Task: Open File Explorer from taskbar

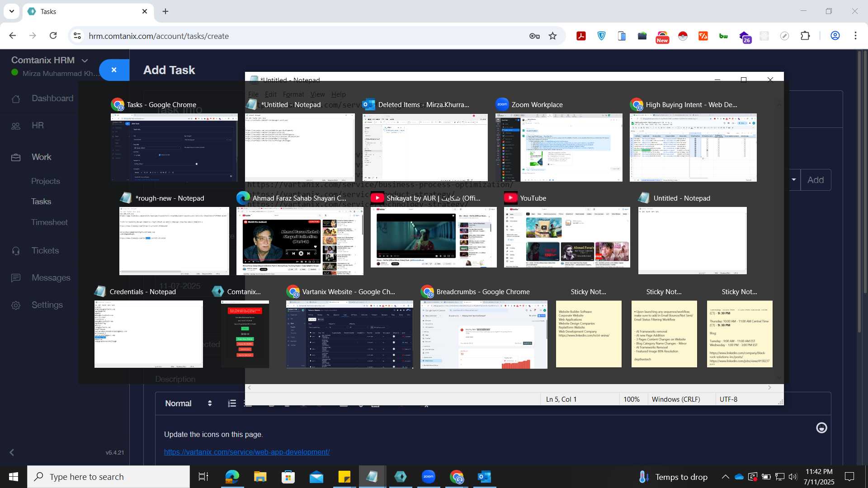Action: pyautogui.click(x=260, y=477)
